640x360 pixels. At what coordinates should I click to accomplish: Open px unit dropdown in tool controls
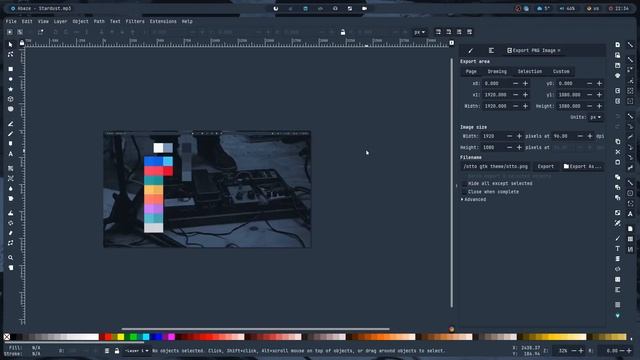tap(420, 32)
